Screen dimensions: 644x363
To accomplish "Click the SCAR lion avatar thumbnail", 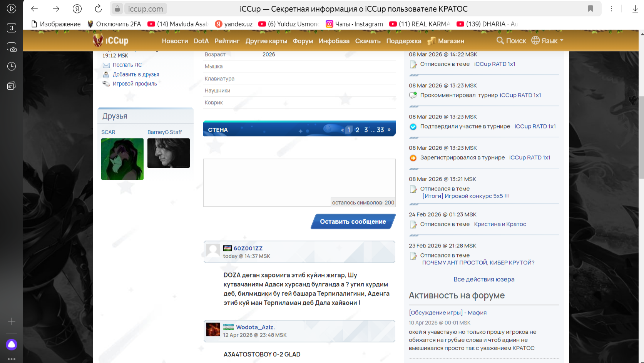I will pos(122,159).
